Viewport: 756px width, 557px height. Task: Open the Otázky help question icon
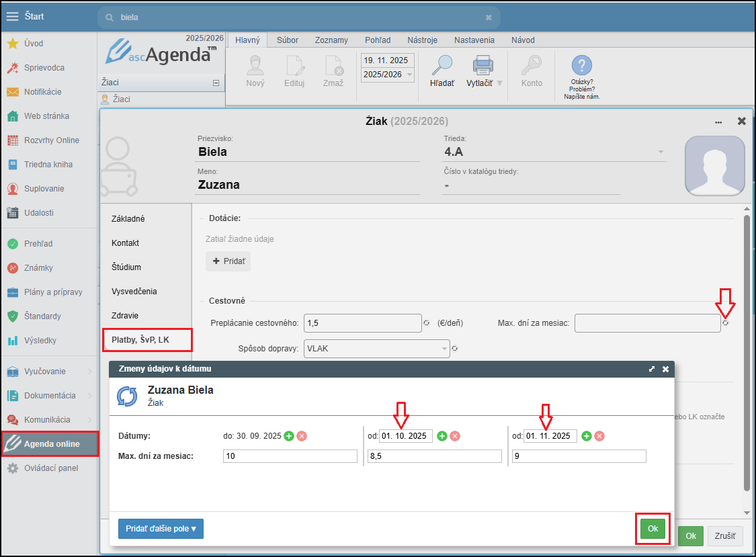click(581, 66)
